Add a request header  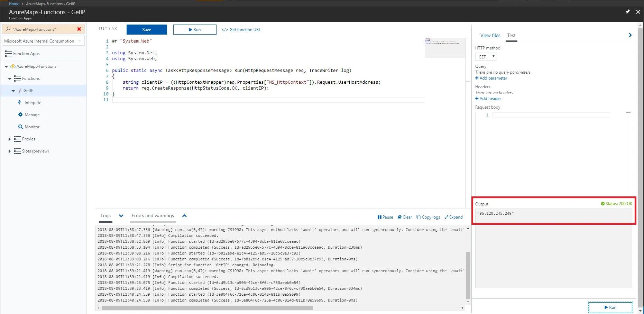click(488, 99)
